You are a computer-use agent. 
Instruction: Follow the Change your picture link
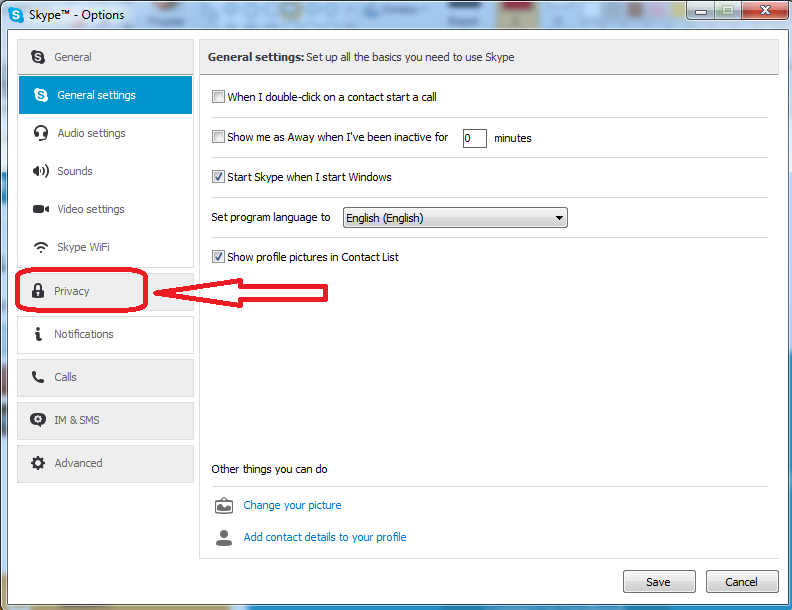click(292, 505)
